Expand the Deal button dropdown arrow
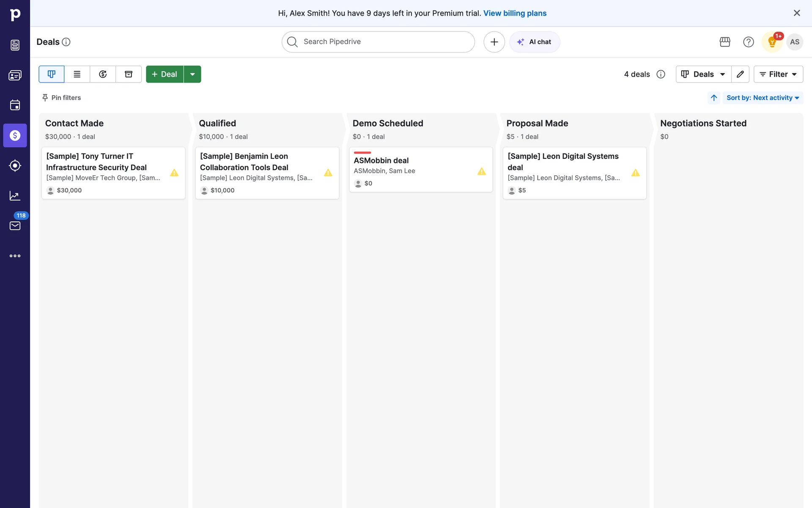 pyautogui.click(x=192, y=75)
